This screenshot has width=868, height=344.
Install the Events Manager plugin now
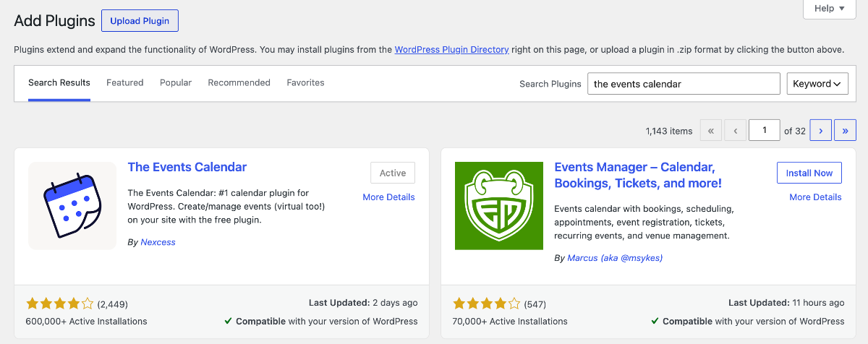(x=809, y=173)
